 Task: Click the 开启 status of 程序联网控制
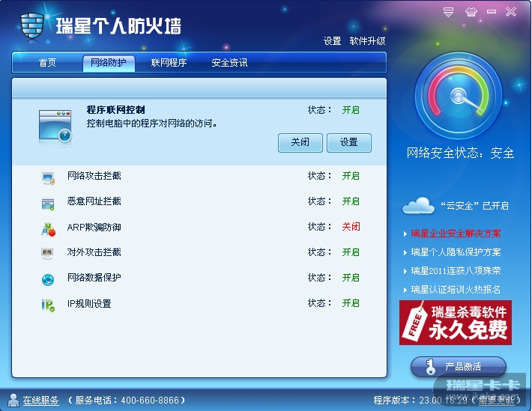tap(351, 110)
